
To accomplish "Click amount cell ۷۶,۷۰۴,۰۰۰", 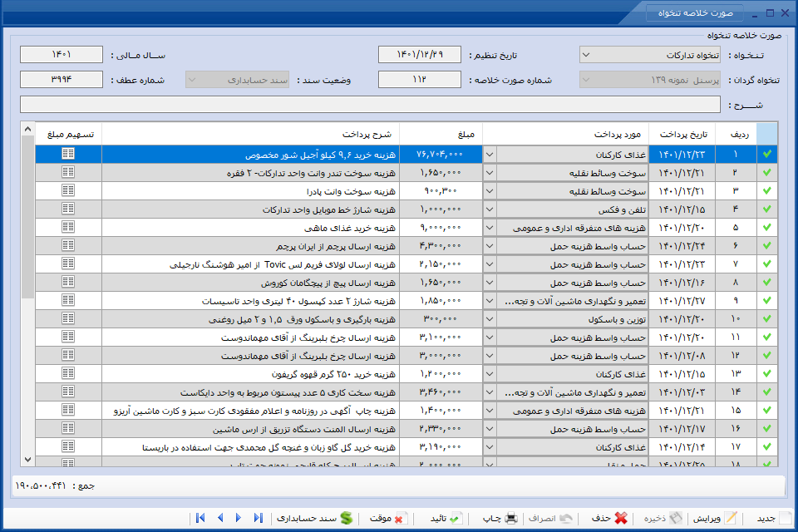I will [x=441, y=155].
